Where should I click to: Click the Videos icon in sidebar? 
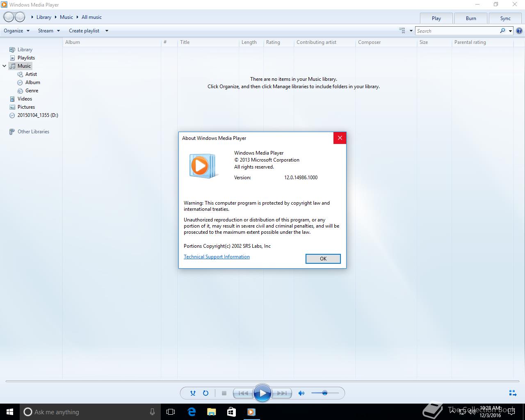(x=12, y=99)
